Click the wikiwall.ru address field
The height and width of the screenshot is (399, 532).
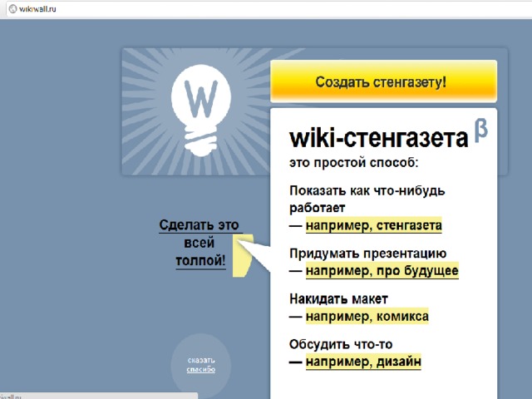(x=268, y=9)
